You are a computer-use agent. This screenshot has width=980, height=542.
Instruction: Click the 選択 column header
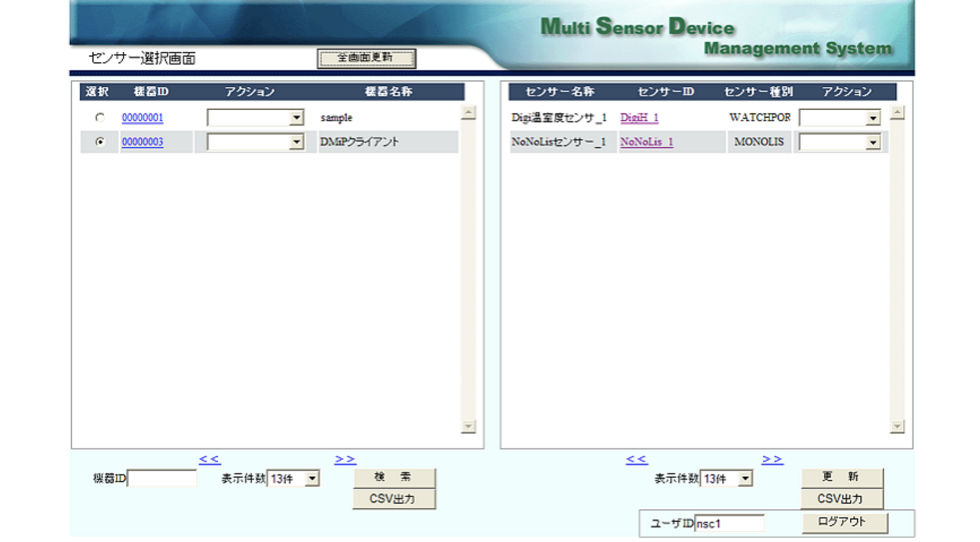(97, 91)
